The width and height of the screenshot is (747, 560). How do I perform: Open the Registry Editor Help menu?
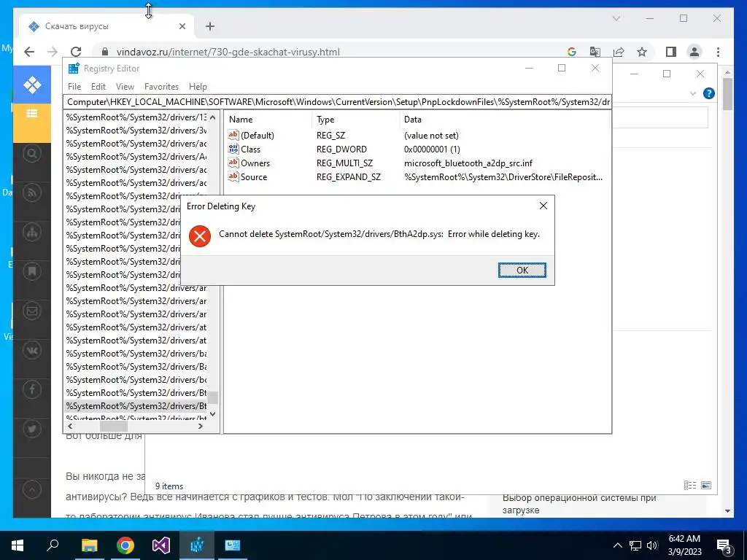point(198,87)
